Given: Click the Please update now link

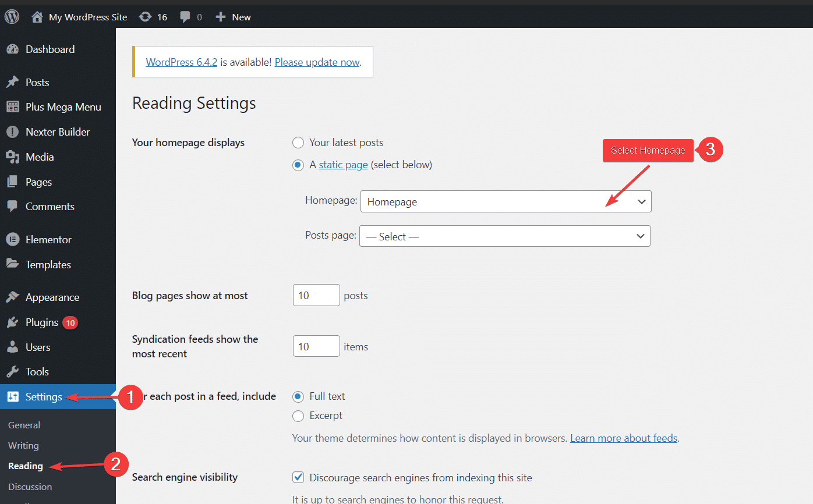Looking at the screenshot, I should [317, 62].
